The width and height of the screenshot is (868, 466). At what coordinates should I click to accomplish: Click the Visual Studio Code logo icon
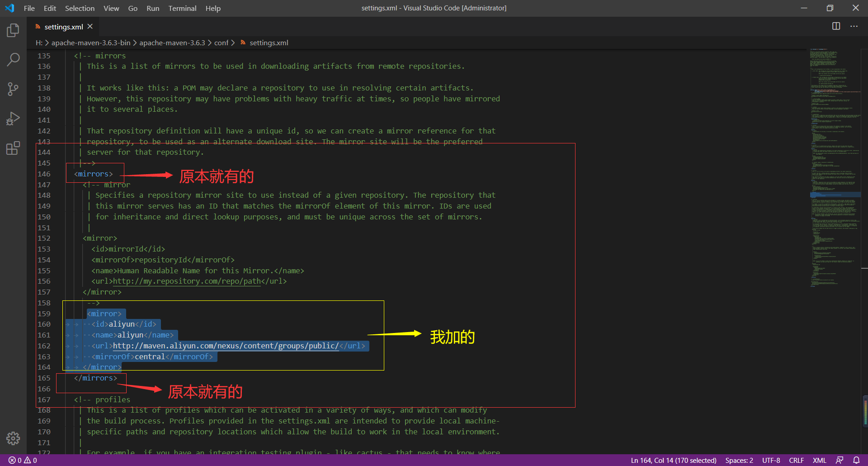[x=9, y=8]
